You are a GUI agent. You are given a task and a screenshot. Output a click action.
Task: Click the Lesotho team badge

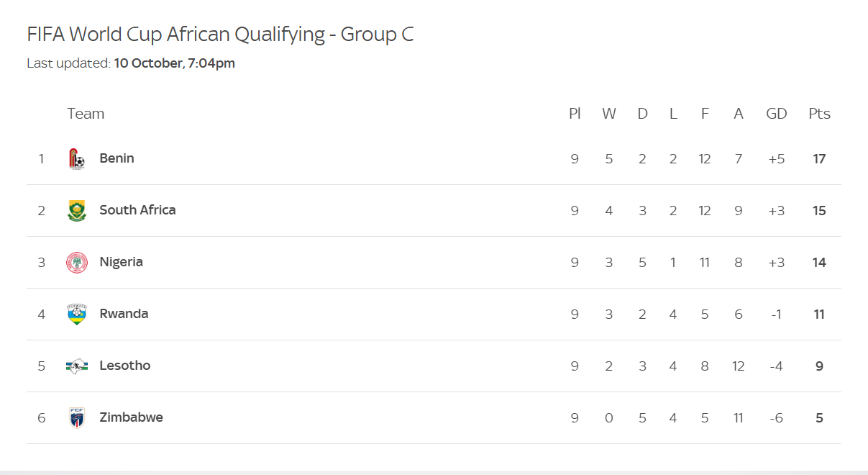click(x=76, y=366)
